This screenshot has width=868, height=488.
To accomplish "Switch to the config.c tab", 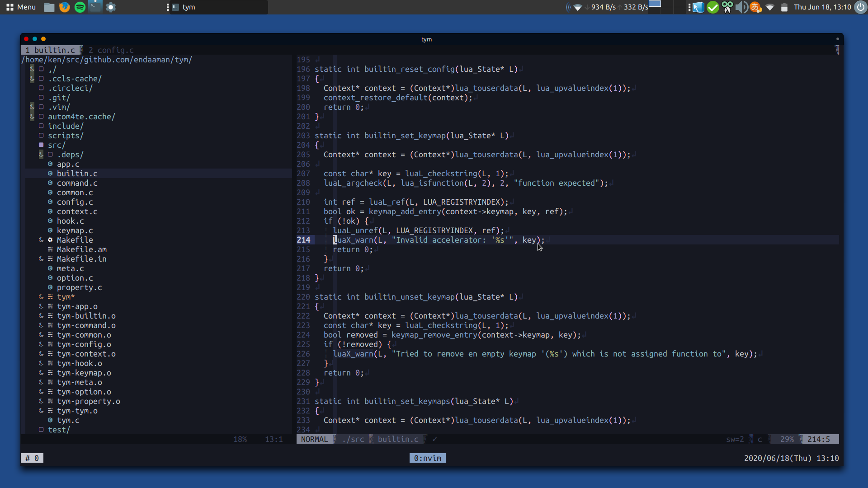I will click(x=111, y=50).
